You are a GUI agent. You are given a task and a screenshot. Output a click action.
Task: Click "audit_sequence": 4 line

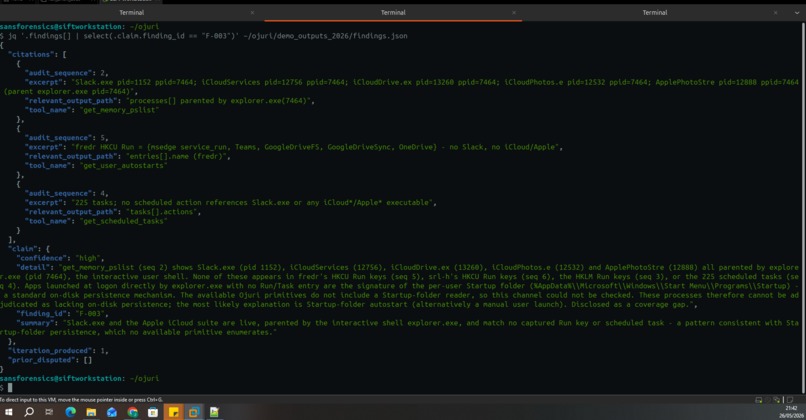pos(67,193)
